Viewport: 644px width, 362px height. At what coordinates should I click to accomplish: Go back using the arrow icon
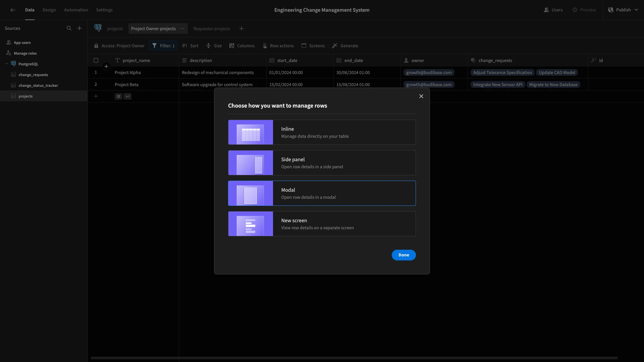[x=13, y=10]
